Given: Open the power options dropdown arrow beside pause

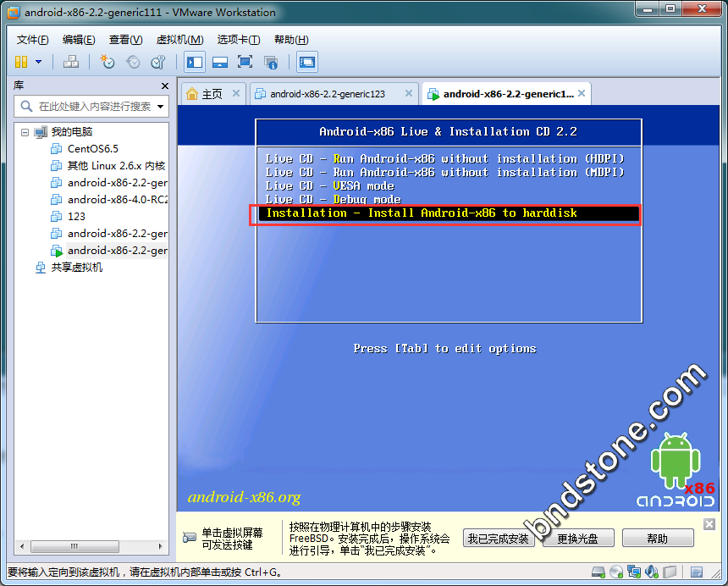Looking at the screenshot, I should 39,62.
